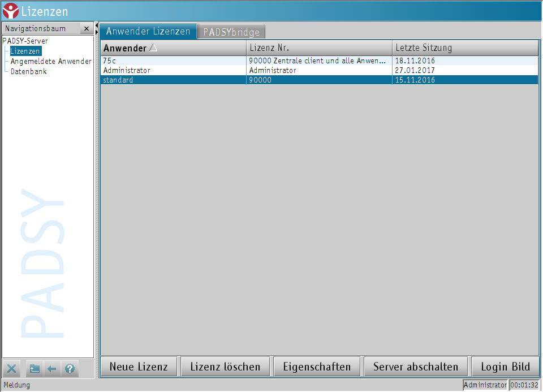Click the X cancel icon in bottom-left toolbar
543x392 pixels.
[x=12, y=369]
